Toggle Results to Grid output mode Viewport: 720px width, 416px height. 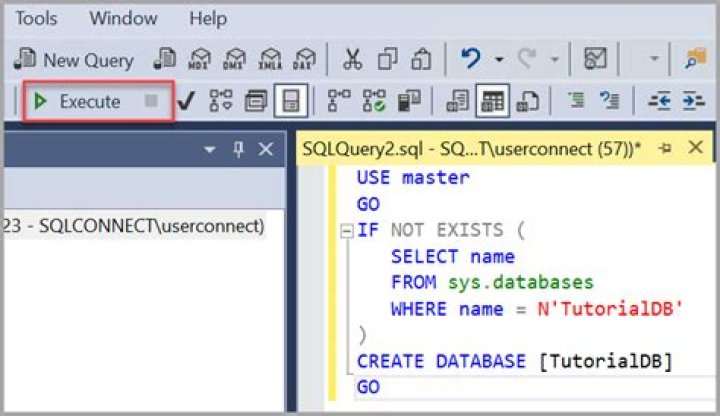click(x=490, y=101)
